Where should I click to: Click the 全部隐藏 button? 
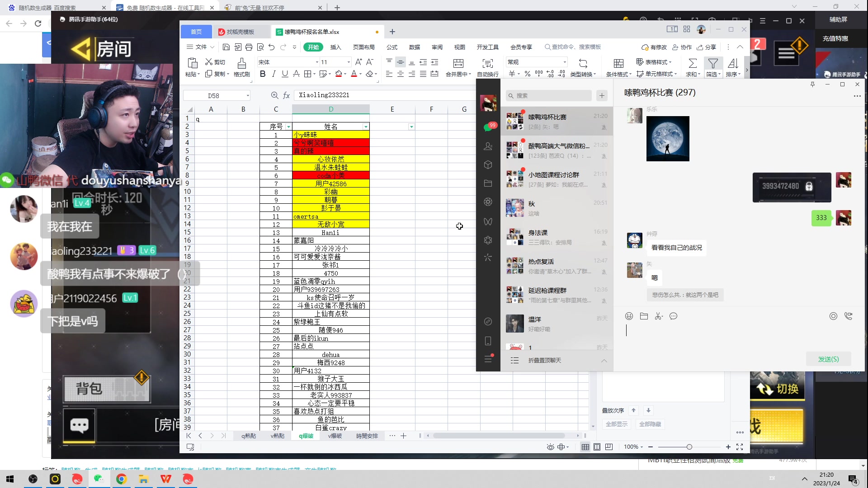650,424
